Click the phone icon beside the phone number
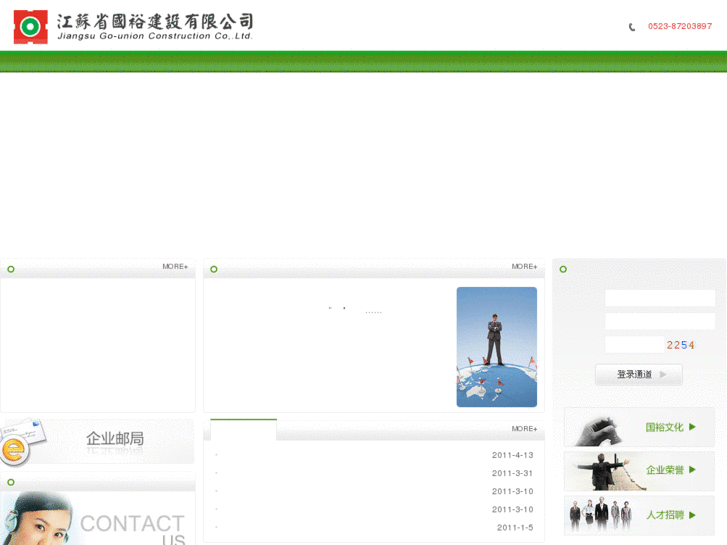The image size is (727, 545). 631,27
